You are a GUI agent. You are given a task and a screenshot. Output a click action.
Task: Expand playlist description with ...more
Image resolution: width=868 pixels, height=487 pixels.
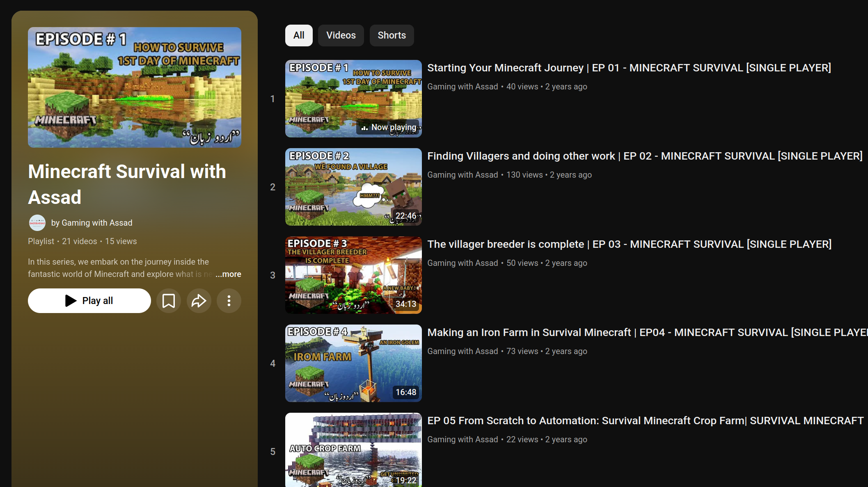[x=229, y=274]
